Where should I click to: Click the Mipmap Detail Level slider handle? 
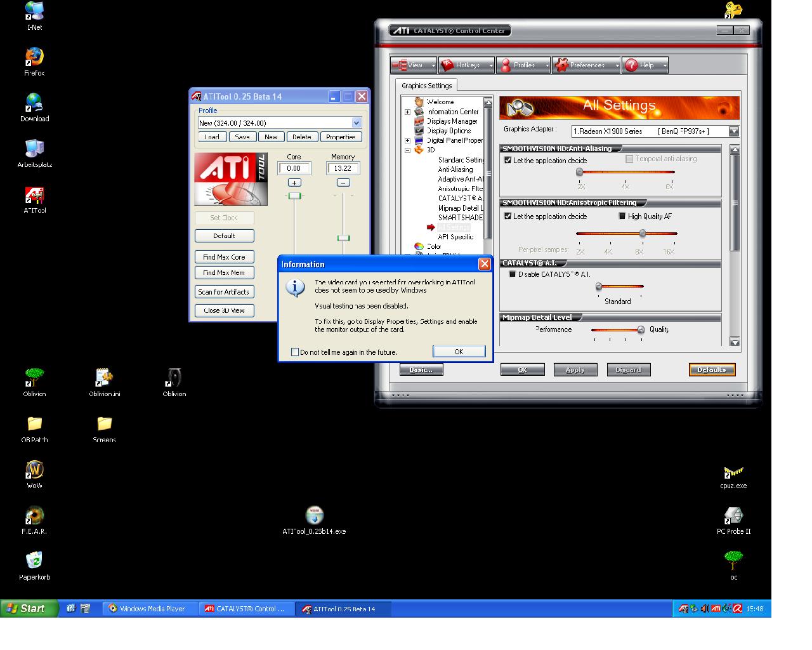(x=641, y=330)
